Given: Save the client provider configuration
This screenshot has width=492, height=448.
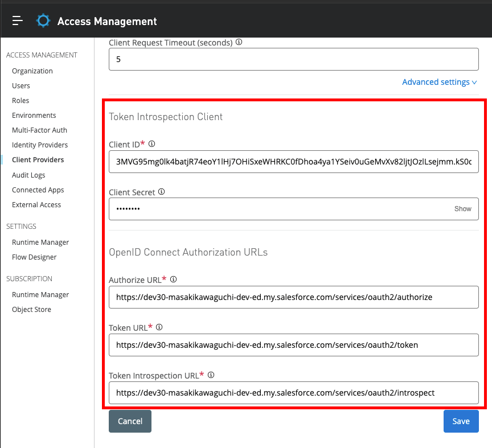Looking at the screenshot, I should (461, 421).
